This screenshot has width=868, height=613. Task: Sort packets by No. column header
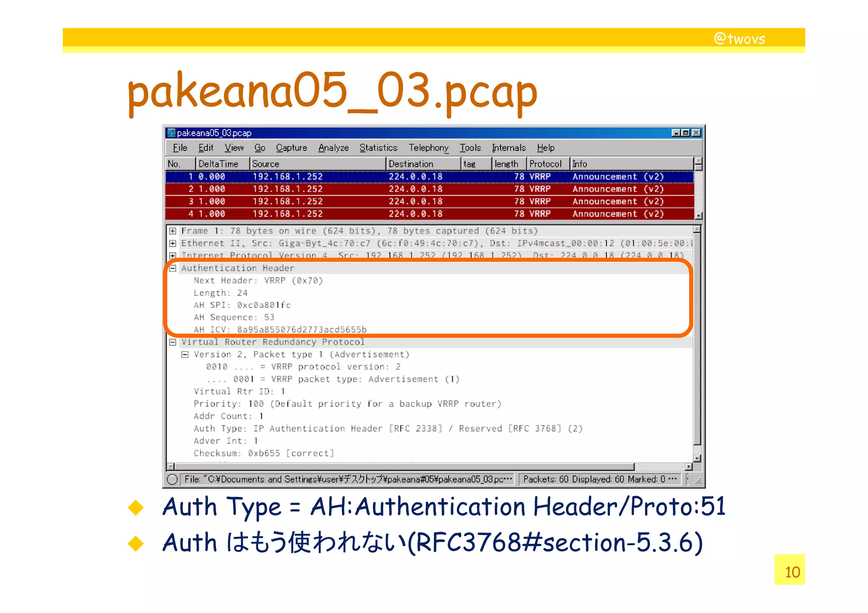point(181,164)
